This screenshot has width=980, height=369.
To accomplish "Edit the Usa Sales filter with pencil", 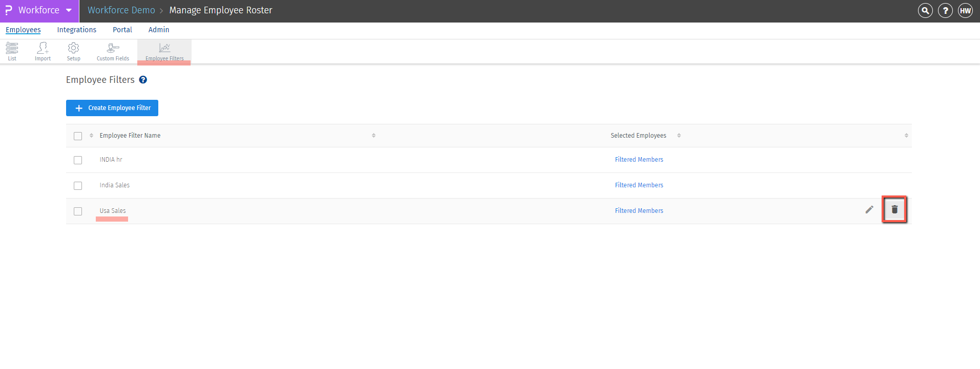I will coord(869,209).
